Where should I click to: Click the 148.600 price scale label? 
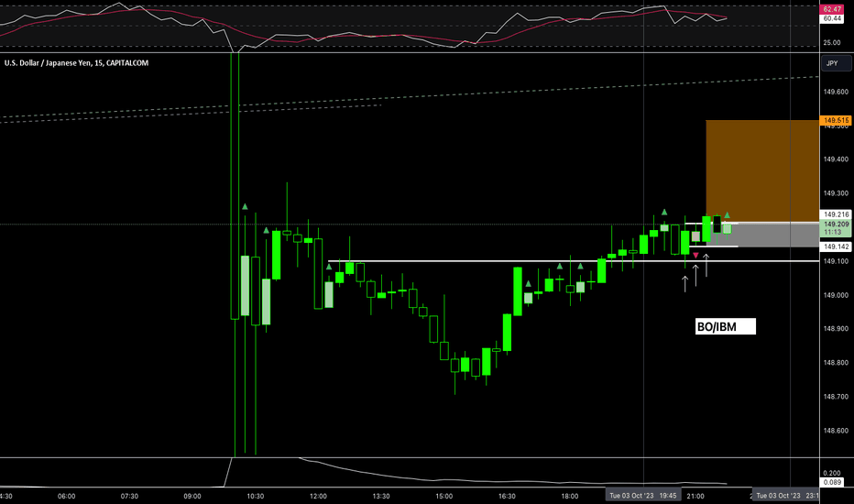pos(836,431)
